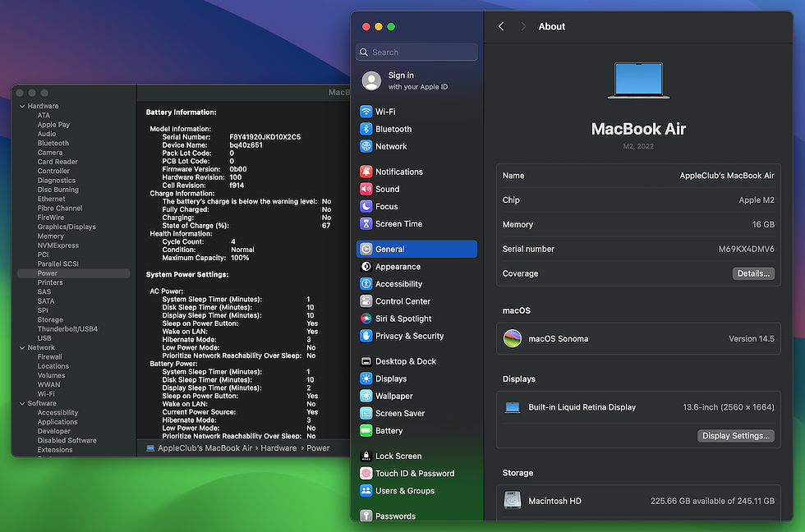805x532 pixels.
Task: Select Applications under Software in System Information
Action: (x=57, y=422)
